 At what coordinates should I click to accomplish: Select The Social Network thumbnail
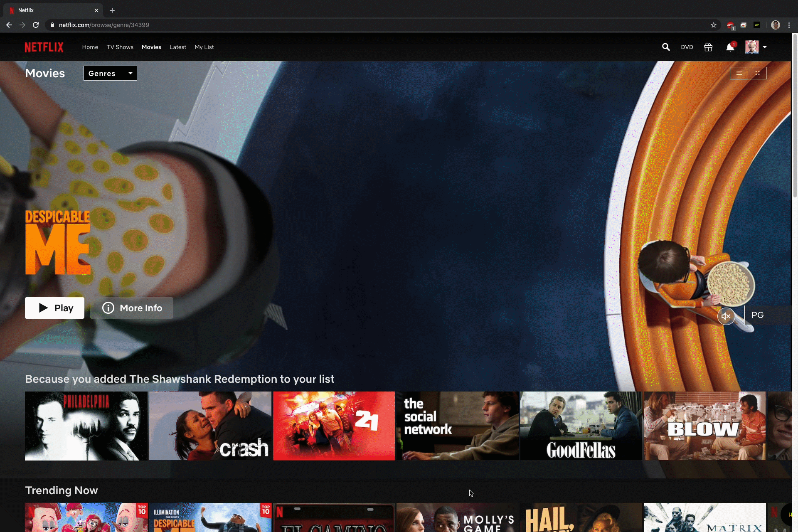[x=457, y=426]
